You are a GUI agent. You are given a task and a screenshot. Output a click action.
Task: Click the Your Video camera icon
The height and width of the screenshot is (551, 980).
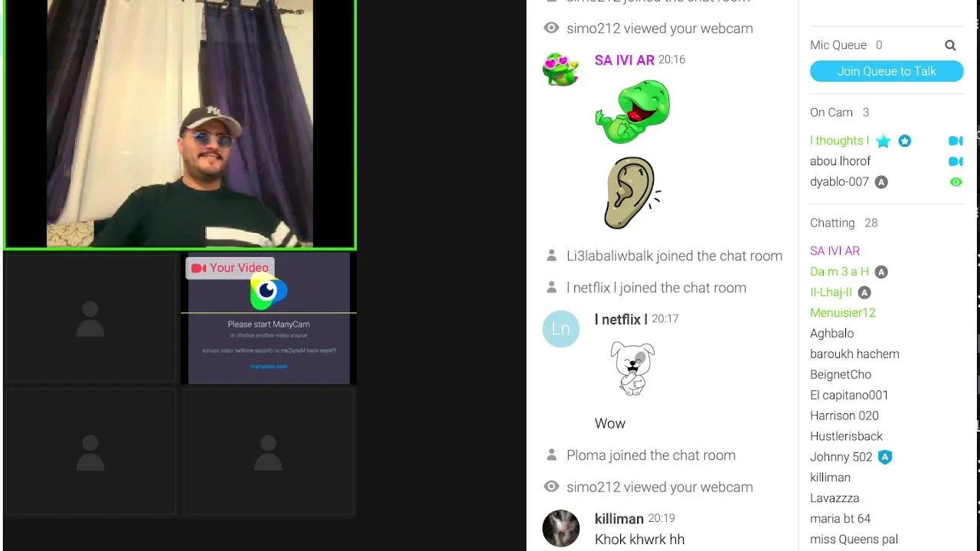pyautogui.click(x=199, y=268)
